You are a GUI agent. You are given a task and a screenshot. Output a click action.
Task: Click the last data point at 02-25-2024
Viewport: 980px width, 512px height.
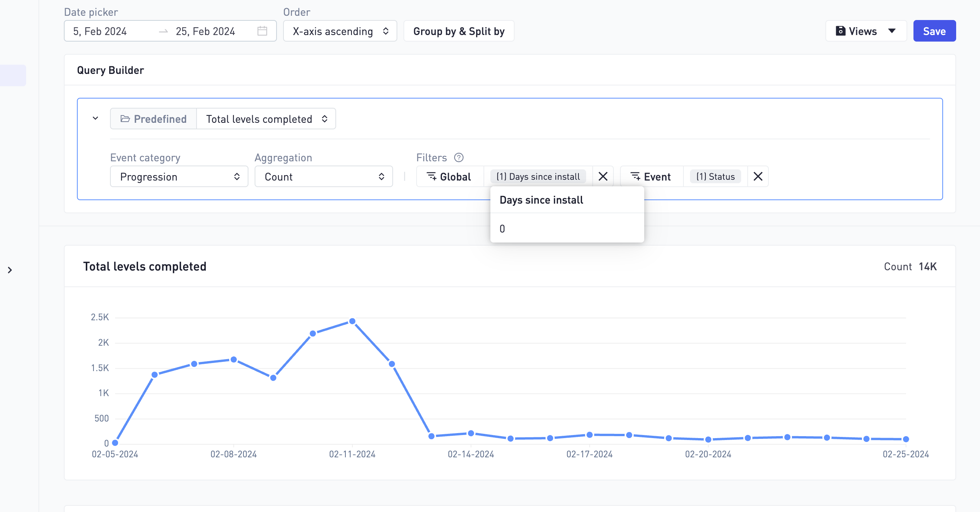tap(906, 439)
